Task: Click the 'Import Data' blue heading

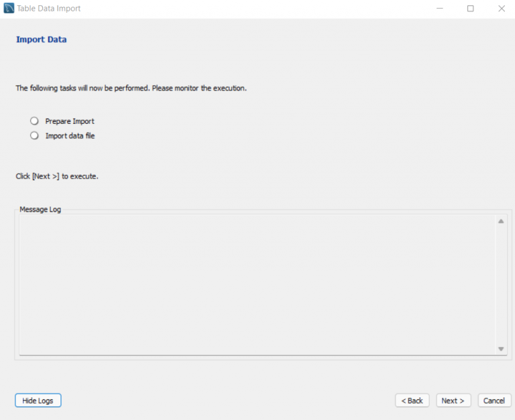Action: (x=42, y=40)
